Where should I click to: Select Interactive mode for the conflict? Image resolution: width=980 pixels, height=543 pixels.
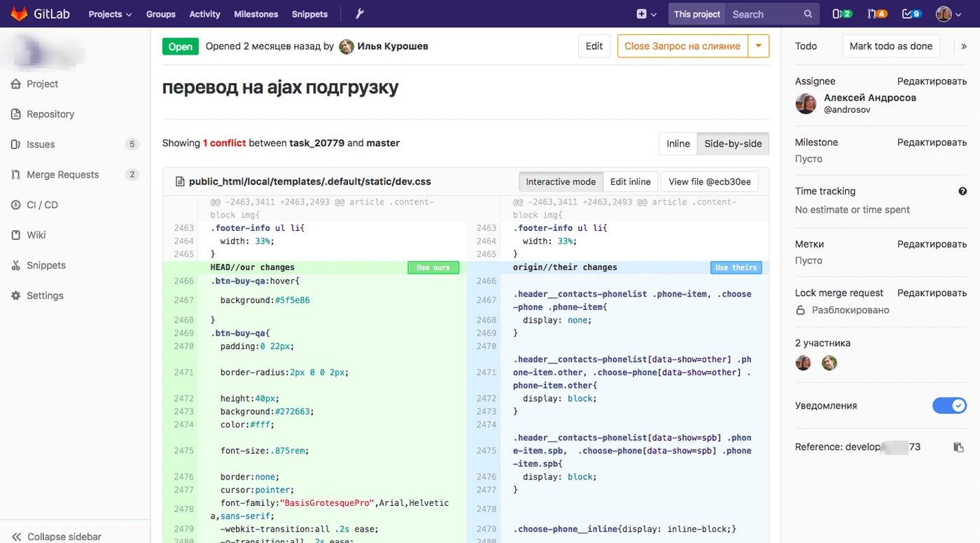click(561, 182)
